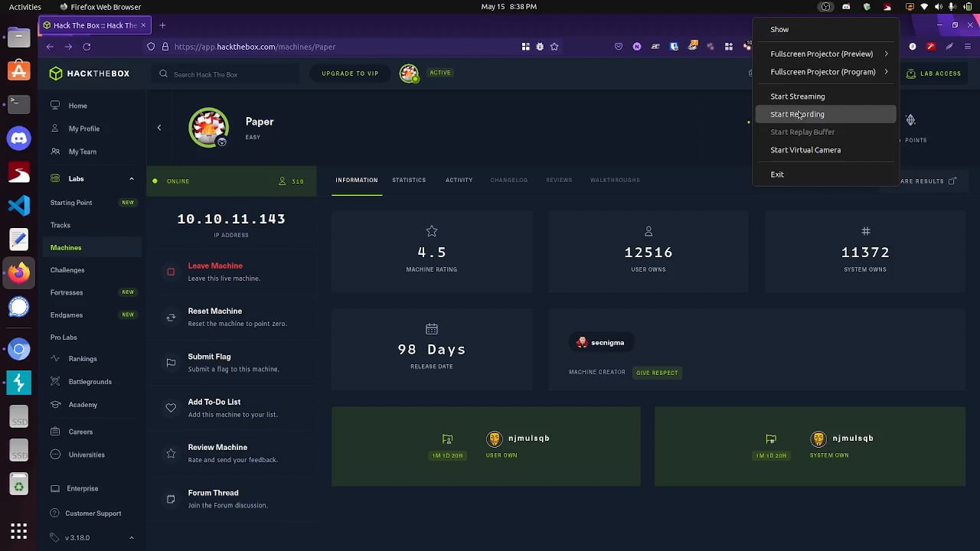This screenshot has height=551, width=980.
Task: Open the Rankings sidebar entry
Action: point(82,359)
